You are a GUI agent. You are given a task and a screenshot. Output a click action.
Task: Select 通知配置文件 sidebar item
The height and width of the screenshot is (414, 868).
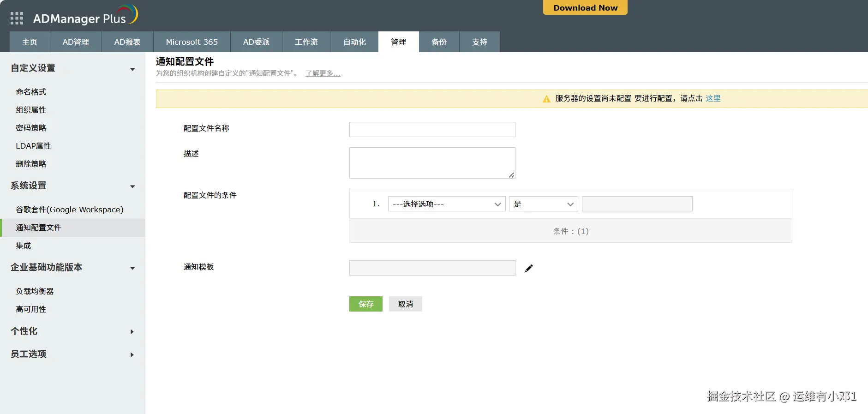click(x=72, y=228)
